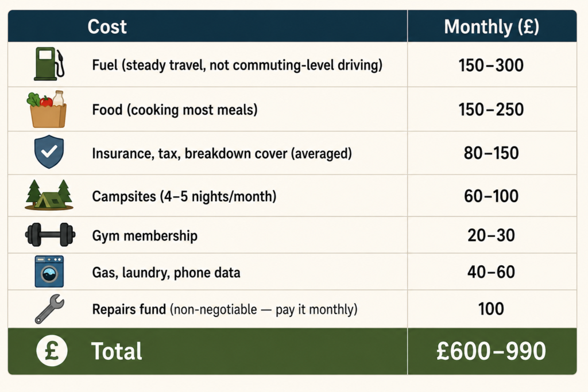The width and height of the screenshot is (588, 392).
Task: Click the grocery bag food icon
Action: [x=47, y=109]
